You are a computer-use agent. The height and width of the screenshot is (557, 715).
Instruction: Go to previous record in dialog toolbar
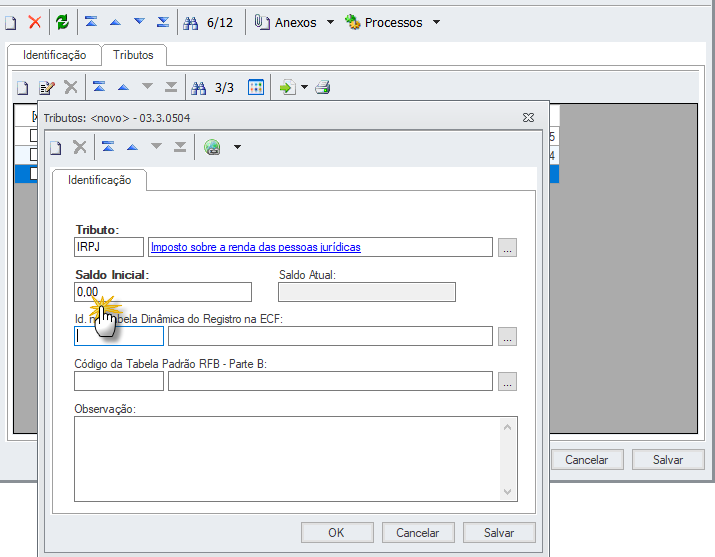[132, 147]
